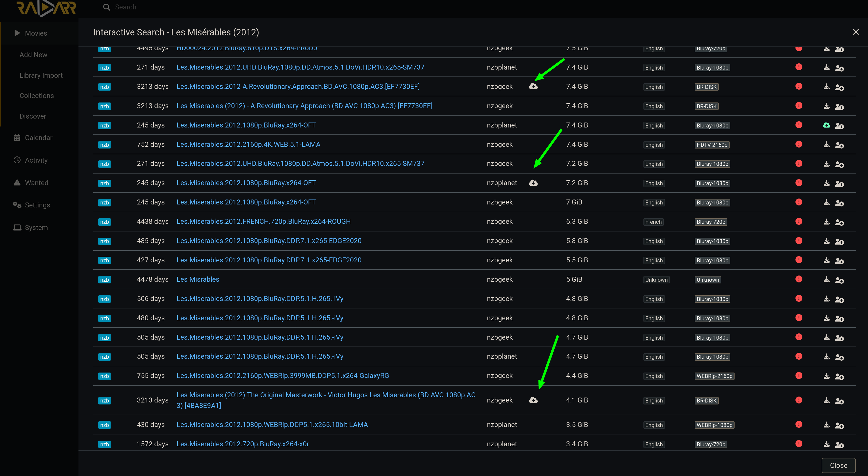Click the Search input field at top
The height and width of the screenshot is (476, 868).
click(x=162, y=7)
